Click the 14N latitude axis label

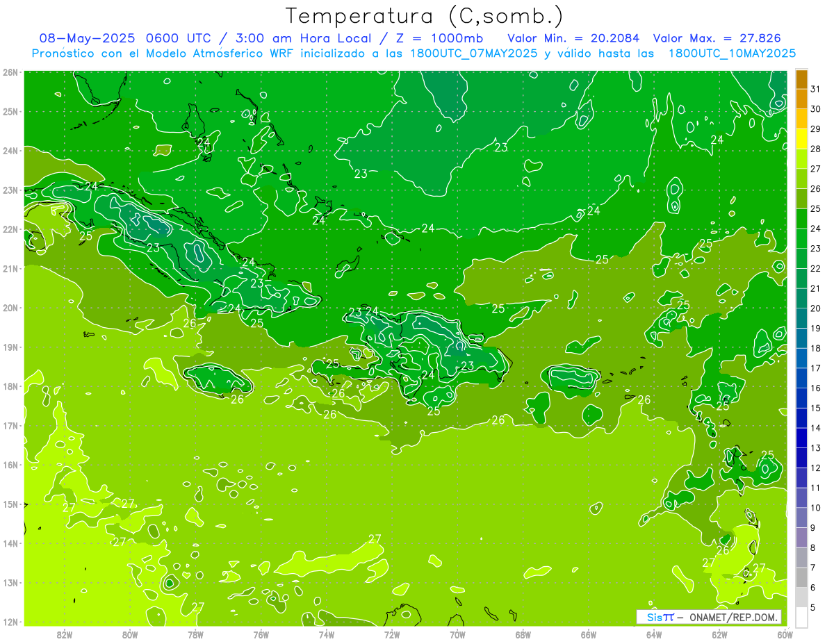pyautogui.click(x=10, y=543)
